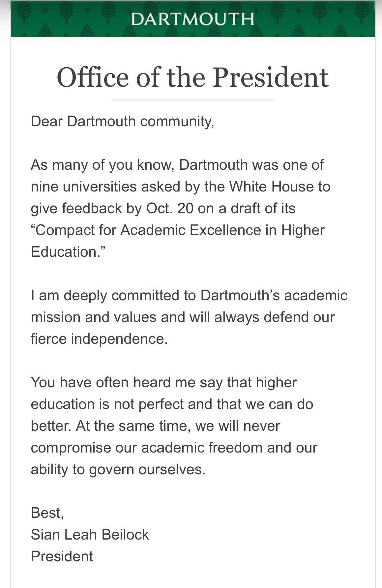Viewport: 382px width, 588px height.
Task: Click the "Dear Dartmouth community," greeting
Action: [x=122, y=121]
